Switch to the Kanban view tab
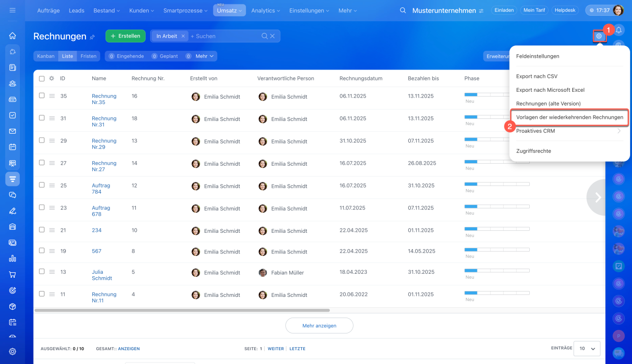632x364 pixels. (x=46, y=56)
